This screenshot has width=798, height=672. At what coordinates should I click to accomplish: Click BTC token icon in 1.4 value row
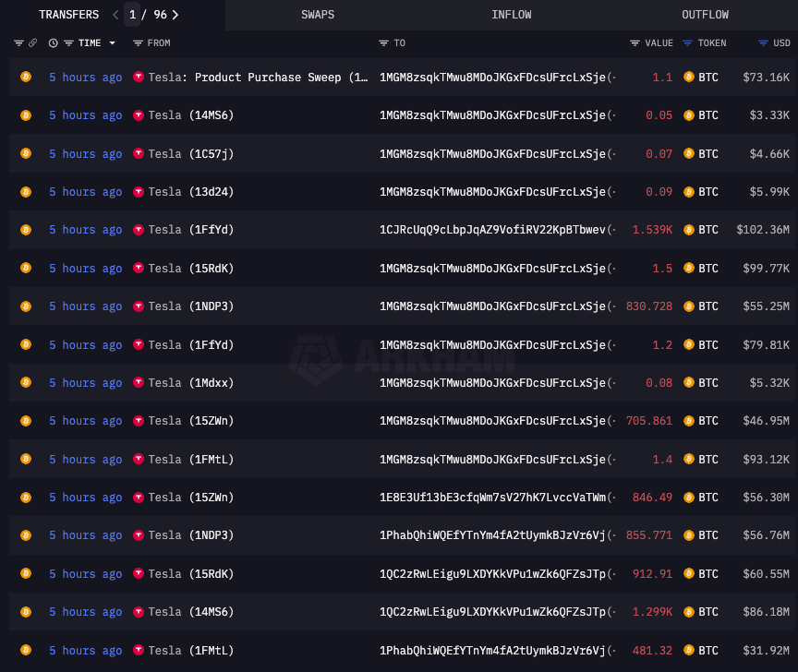[x=689, y=459]
